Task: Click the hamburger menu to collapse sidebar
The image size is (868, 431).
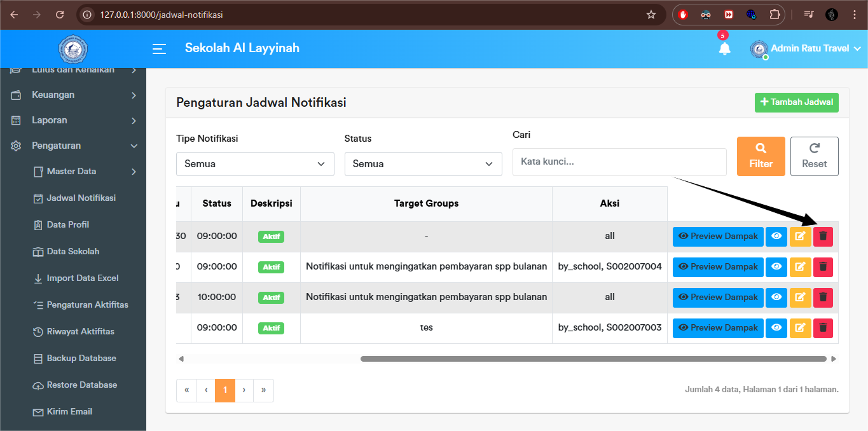Action: tap(158, 48)
